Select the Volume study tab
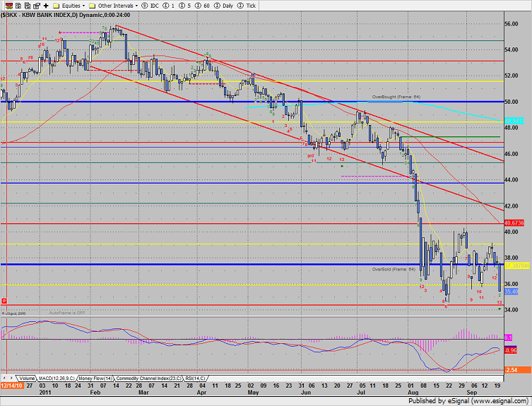The height and width of the screenshot is (406, 532). pos(26,378)
